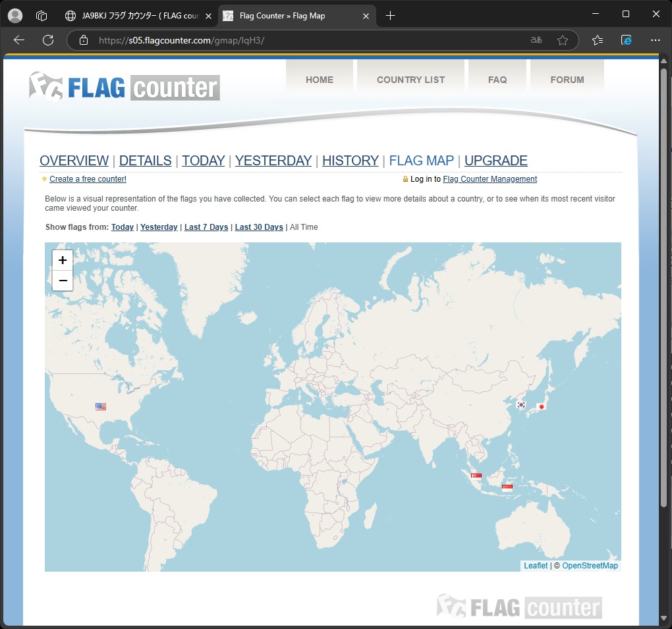Open the browser profile avatar
Image resolution: width=672 pixels, height=629 pixels.
[15, 16]
